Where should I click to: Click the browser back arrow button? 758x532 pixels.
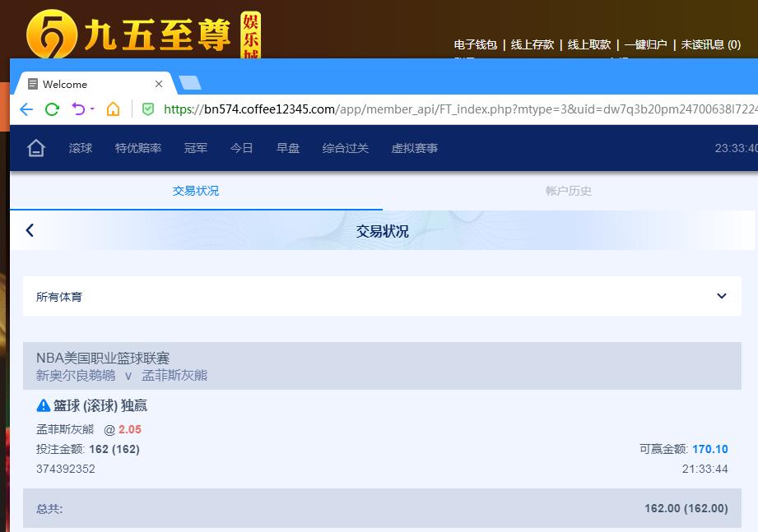point(26,109)
